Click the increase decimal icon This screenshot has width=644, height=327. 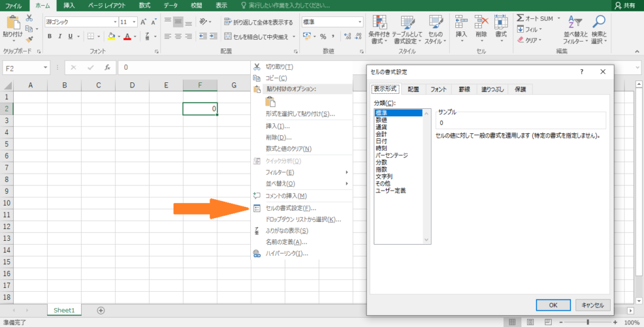[x=347, y=36]
